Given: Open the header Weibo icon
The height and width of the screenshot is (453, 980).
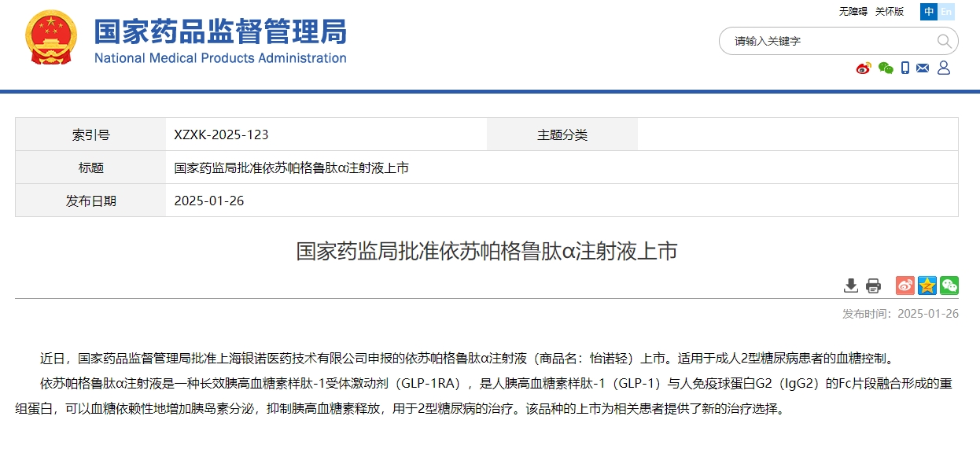Looking at the screenshot, I should 864,68.
